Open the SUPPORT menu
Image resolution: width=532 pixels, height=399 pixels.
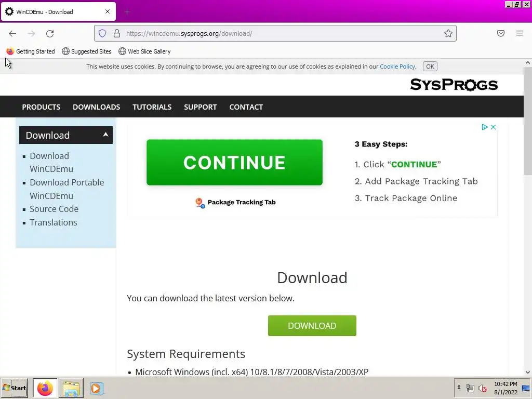pos(200,107)
